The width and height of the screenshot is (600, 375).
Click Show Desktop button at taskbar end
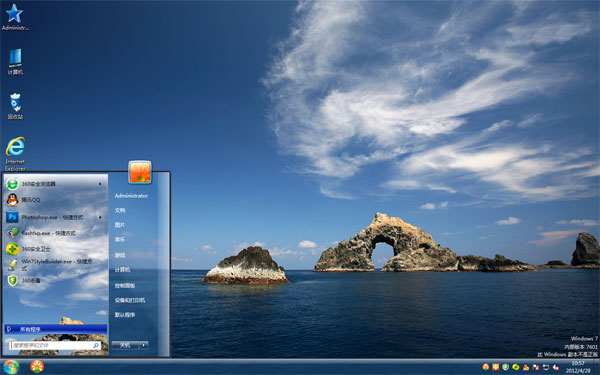596,367
